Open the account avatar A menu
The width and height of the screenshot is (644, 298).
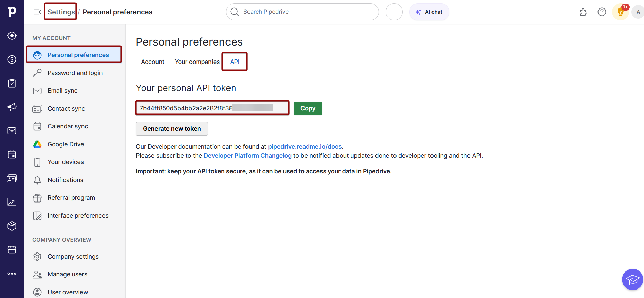638,12
